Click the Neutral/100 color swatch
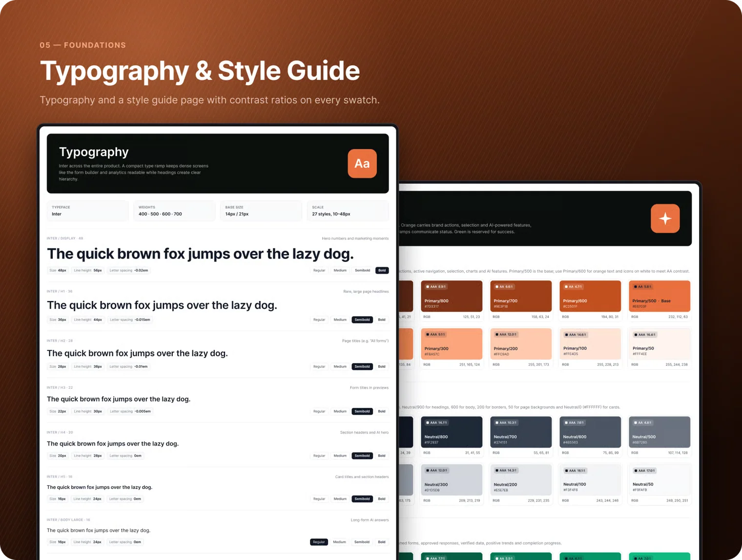The height and width of the screenshot is (560, 742). click(x=590, y=480)
